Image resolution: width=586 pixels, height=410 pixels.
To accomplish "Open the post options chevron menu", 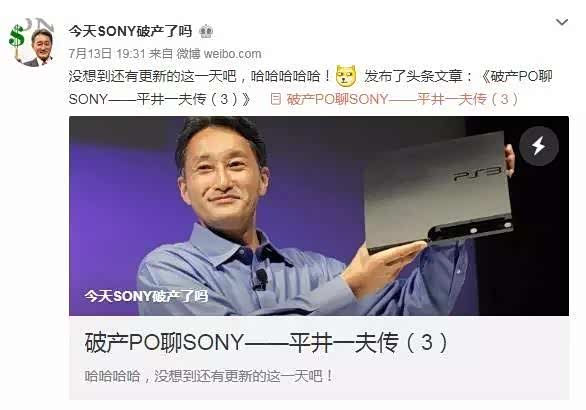I will tap(562, 22).
